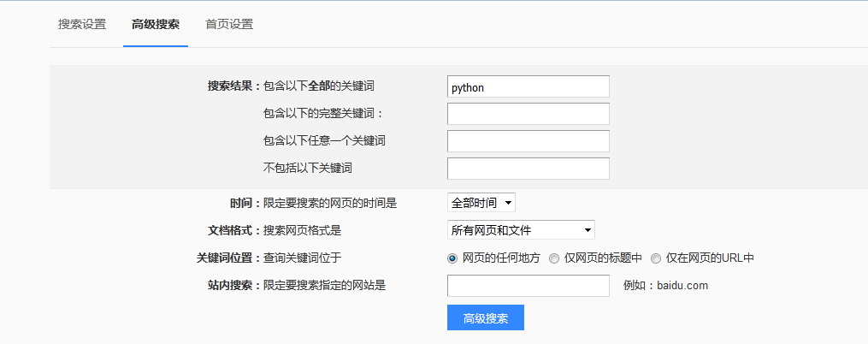Image resolution: width=868 pixels, height=344 pixels.
Task: Choose the 仅网页的标题中 radio button
Action: tap(554, 258)
